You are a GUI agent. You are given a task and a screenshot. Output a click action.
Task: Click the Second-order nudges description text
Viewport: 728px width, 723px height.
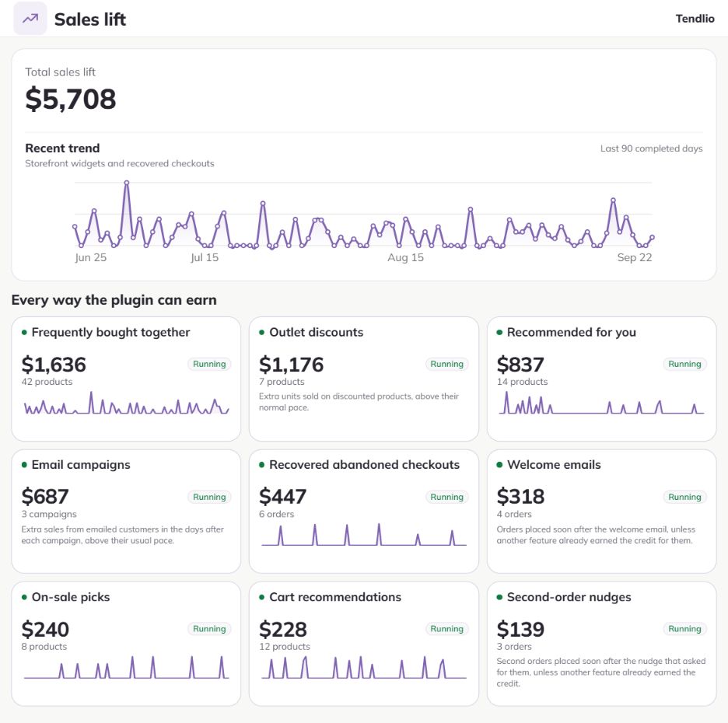point(600,672)
